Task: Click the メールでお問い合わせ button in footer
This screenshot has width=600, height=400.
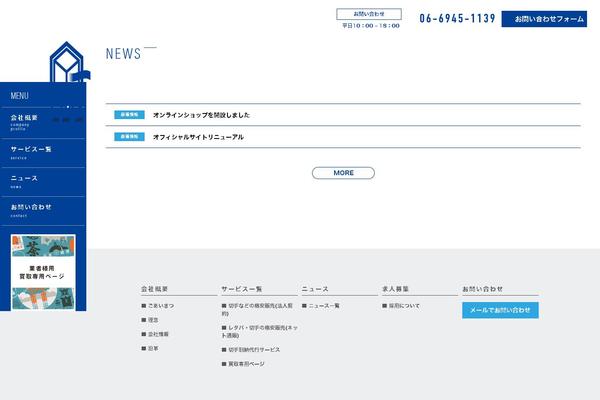Action: [500, 310]
